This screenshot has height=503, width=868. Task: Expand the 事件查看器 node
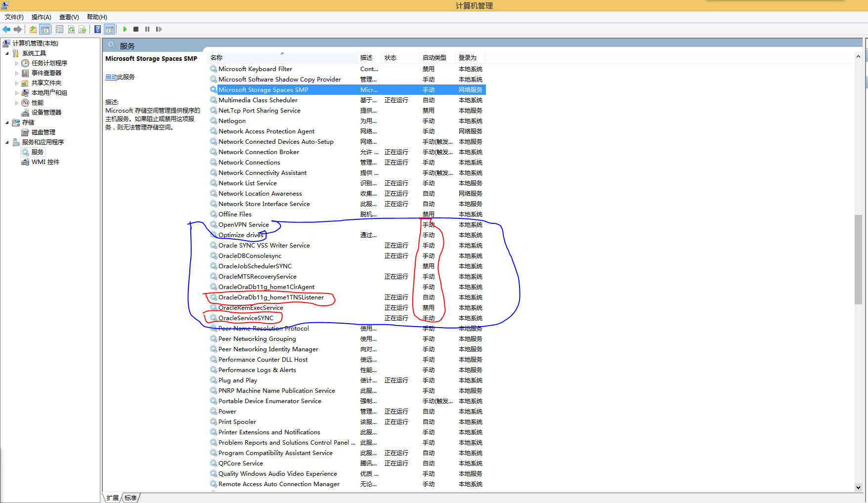16,73
